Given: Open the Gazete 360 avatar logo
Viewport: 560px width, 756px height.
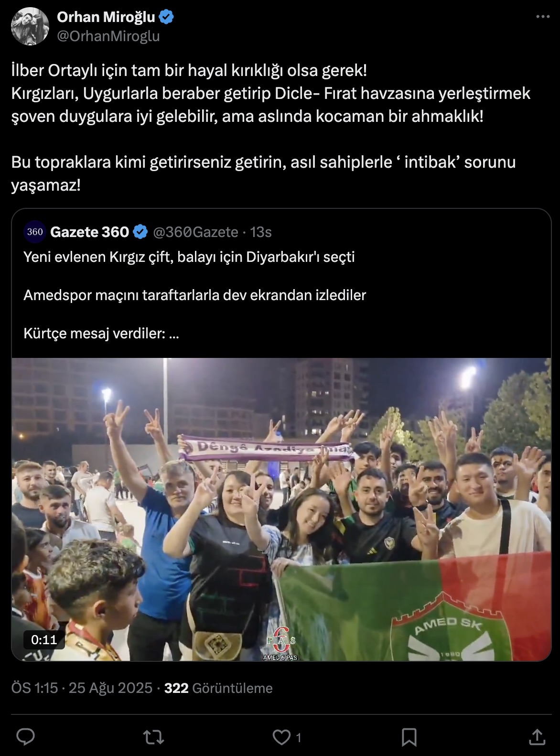Looking at the screenshot, I should tap(35, 232).
